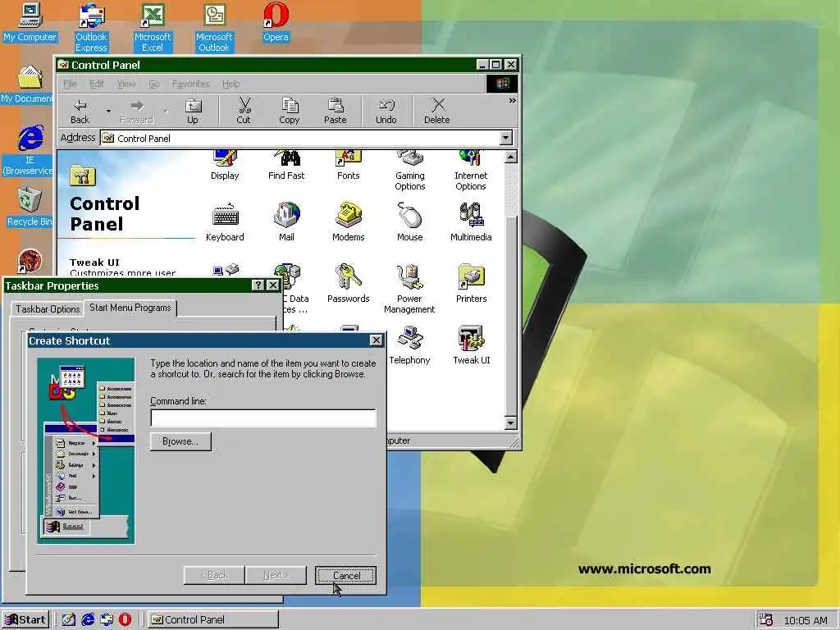
Task: Click the Up toolbar button
Action: pos(192,112)
